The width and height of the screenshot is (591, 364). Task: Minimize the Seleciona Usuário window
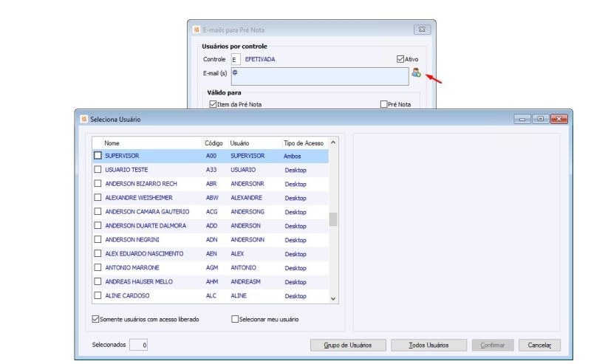[x=522, y=119]
